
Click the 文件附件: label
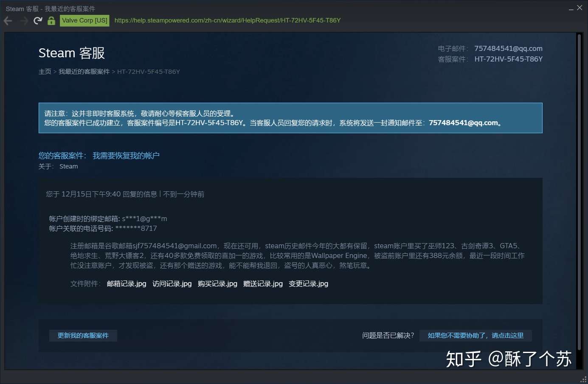click(85, 284)
